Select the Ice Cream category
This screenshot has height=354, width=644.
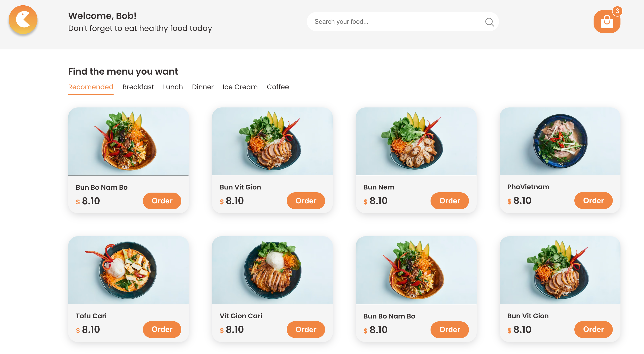[240, 87]
